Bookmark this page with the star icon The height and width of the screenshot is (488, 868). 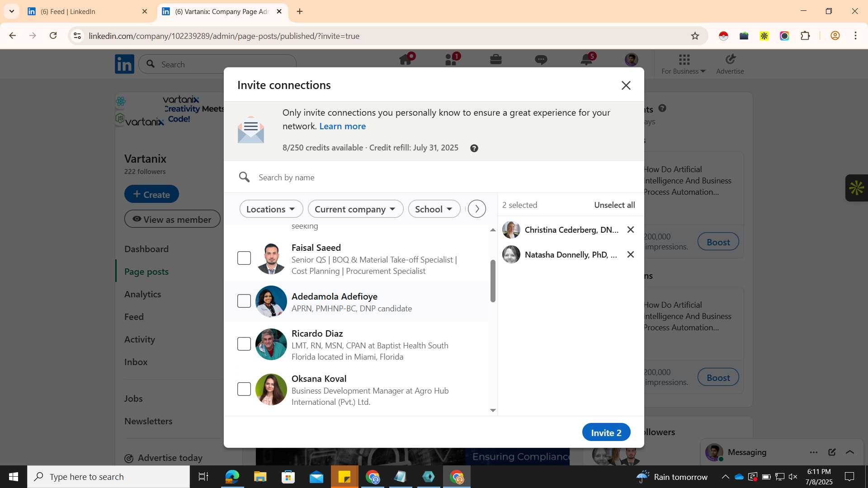coord(695,36)
